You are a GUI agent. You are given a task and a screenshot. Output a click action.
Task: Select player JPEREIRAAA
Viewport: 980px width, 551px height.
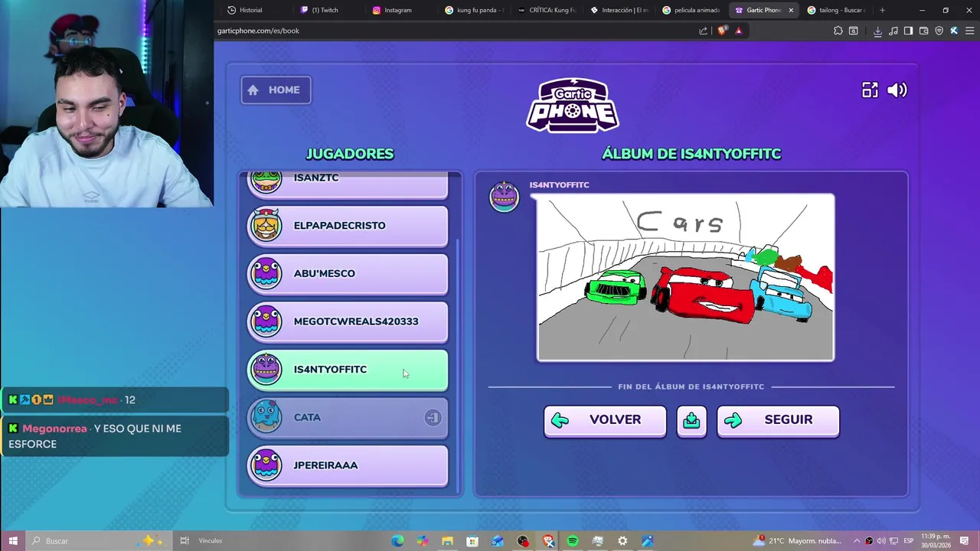[x=348, y=466]
